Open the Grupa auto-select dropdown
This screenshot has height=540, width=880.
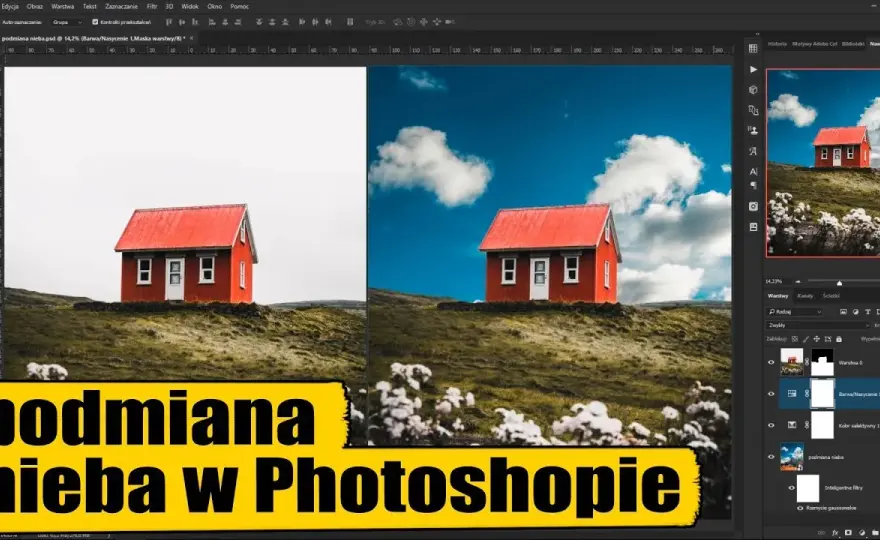67,22
